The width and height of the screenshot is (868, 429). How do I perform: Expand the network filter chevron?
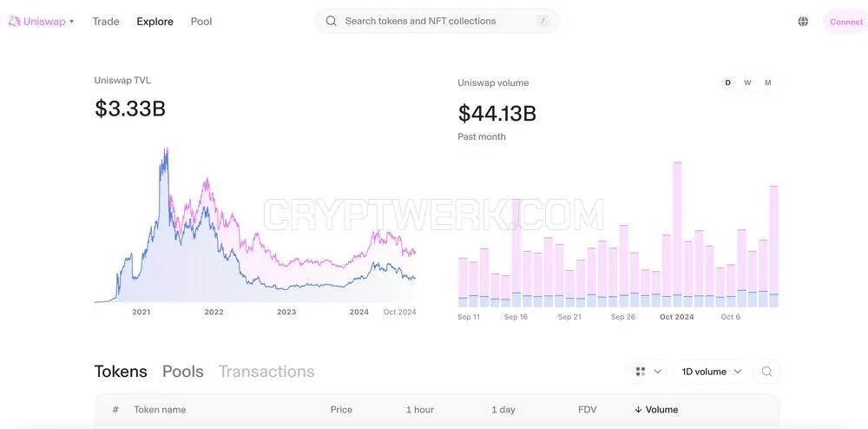click(x=658, y=372)
